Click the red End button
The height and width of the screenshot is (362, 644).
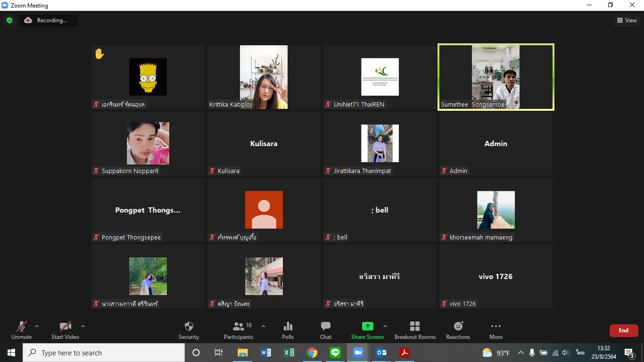(x=623, y=330)
